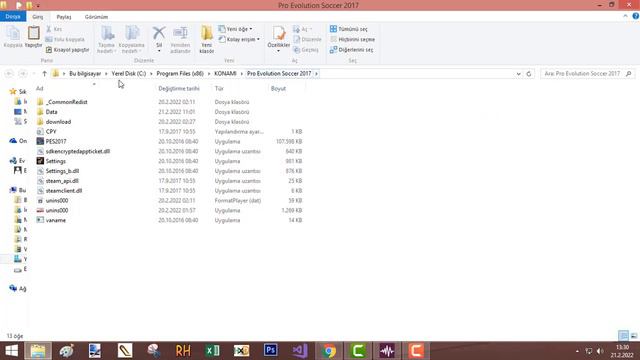640x360 pixels.
Task: Select the Settings_b.dll file
Action: (58, 171)
